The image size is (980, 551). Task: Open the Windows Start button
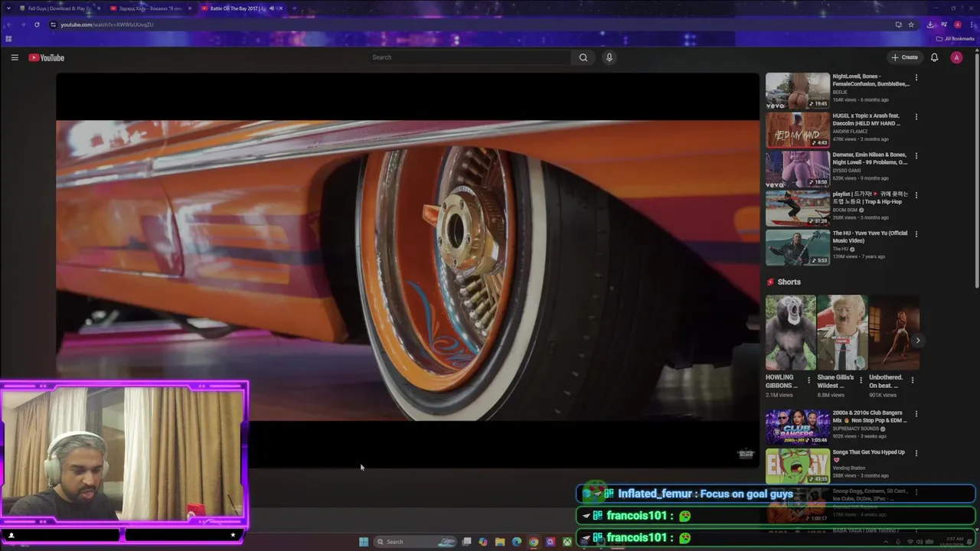pos(364,542)
